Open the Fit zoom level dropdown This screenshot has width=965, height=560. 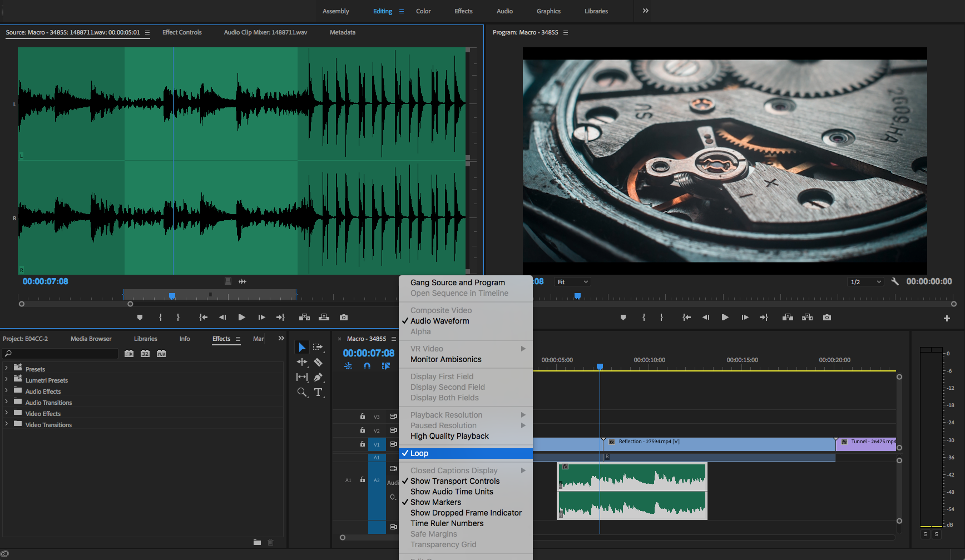(x=572, y=282)
